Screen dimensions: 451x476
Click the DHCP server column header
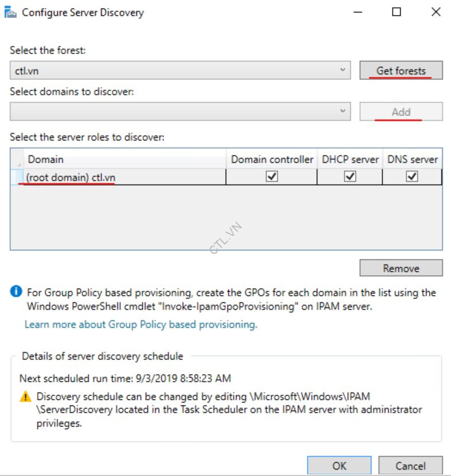351,159
